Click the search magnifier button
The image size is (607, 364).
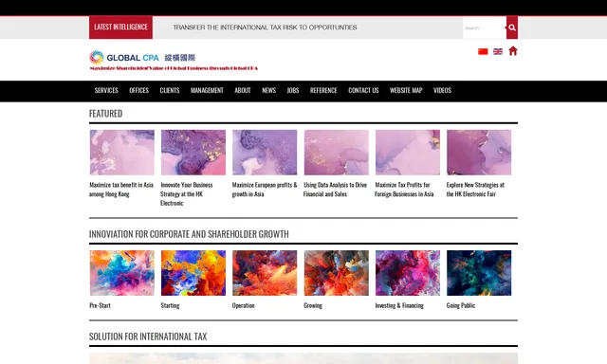(x=512, y=27)
